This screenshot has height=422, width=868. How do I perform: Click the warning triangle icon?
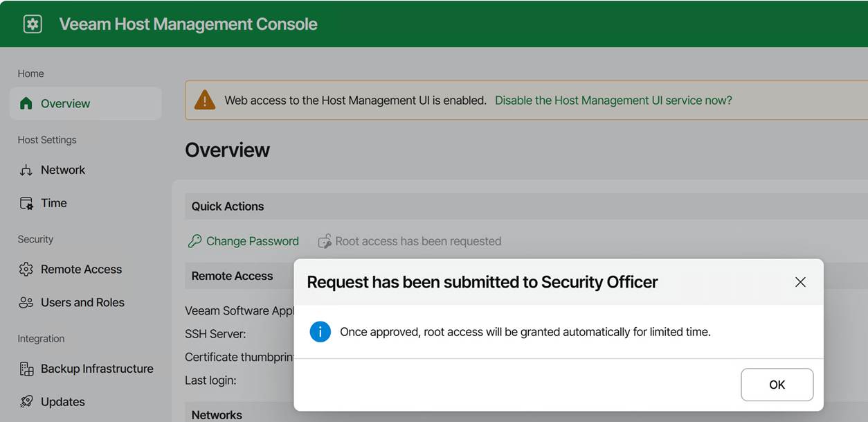click(205, 100)
